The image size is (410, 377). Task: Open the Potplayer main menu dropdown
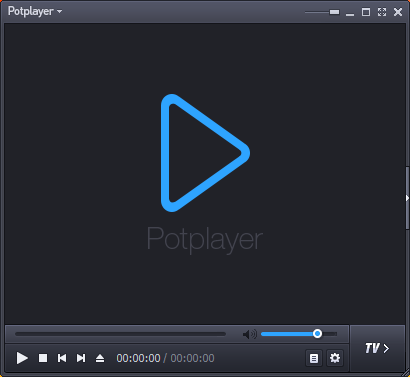(35, 11)
